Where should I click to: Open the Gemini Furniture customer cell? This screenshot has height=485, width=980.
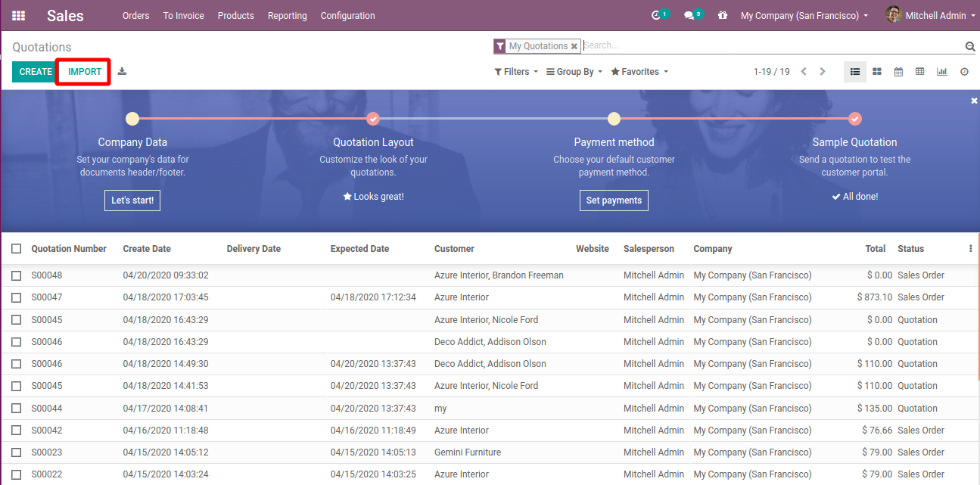pos(468,452)
